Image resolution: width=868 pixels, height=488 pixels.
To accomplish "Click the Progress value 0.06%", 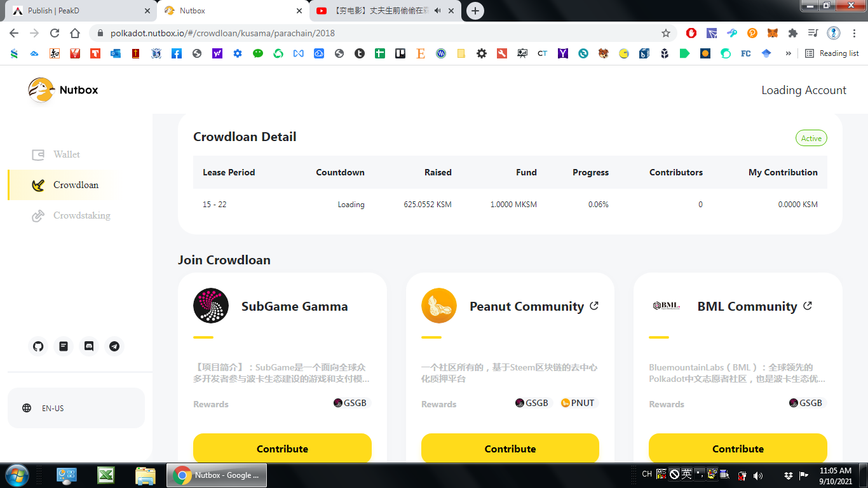I will 599,205.
